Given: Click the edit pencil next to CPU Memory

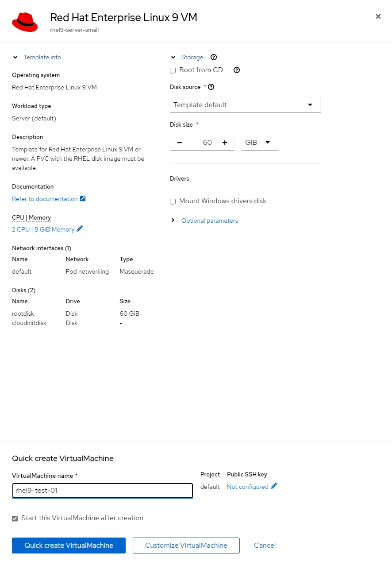Looking at the screenshot, I should tap(80, 229).
